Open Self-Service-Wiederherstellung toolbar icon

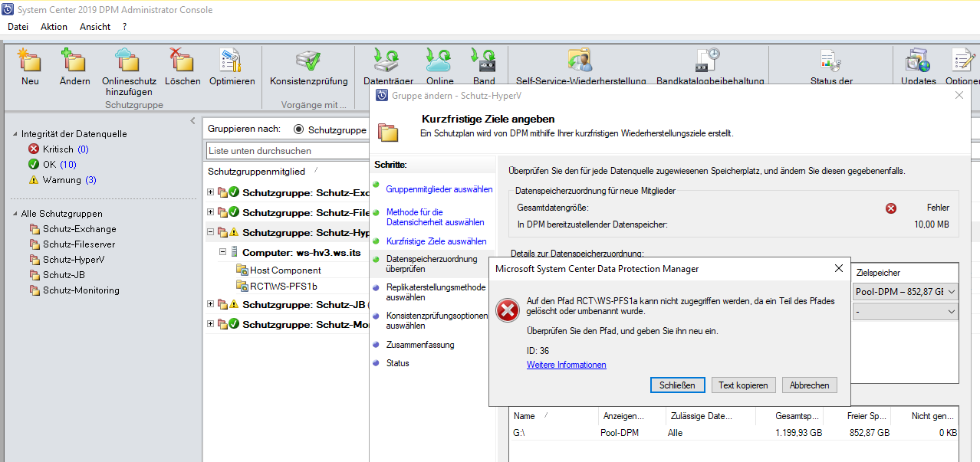click(579, 61)
